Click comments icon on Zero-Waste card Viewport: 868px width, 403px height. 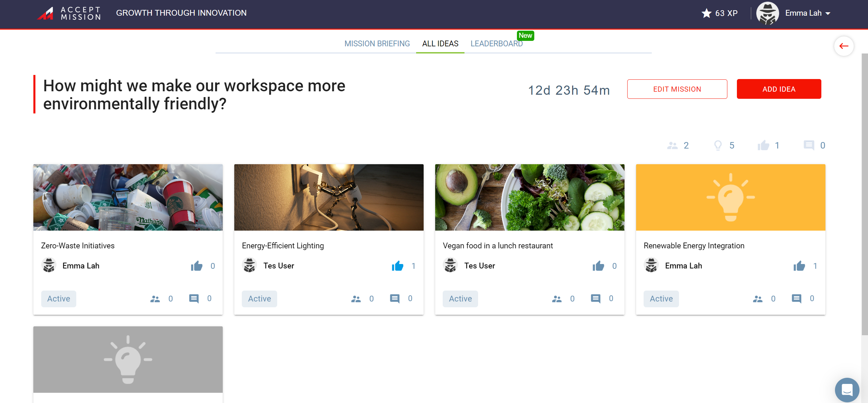[x=194, y=299]
